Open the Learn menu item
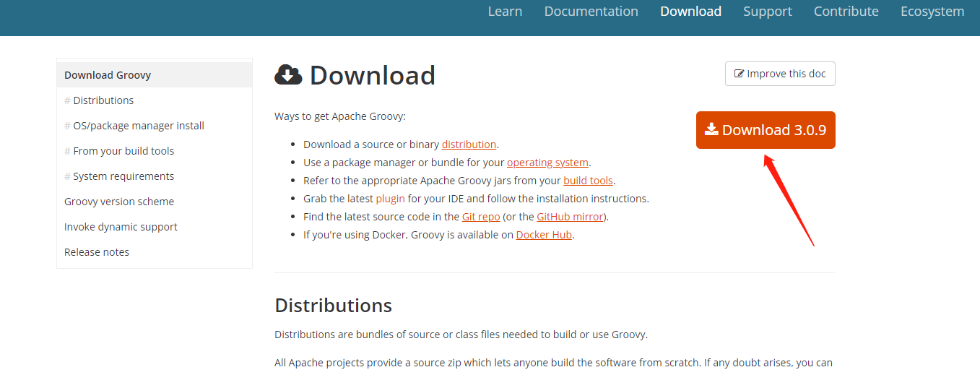The width and height of the screenshot is (980, 375). 505,12
